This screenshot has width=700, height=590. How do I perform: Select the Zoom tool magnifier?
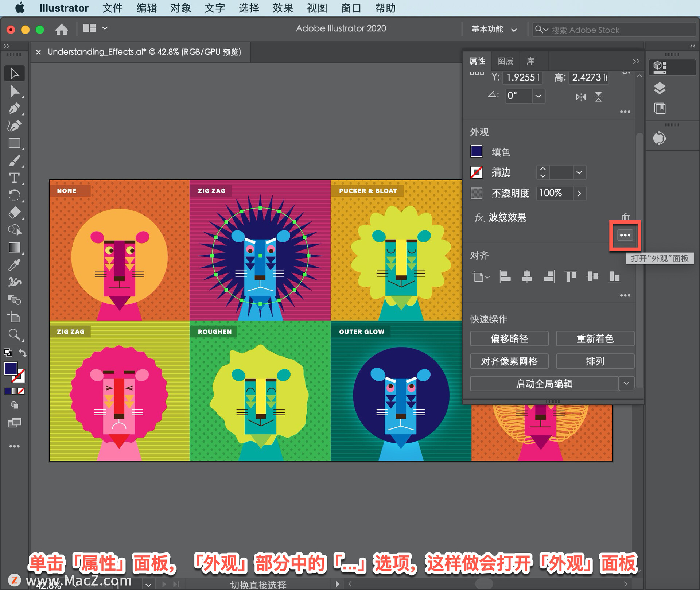click(x=15, y=334)
